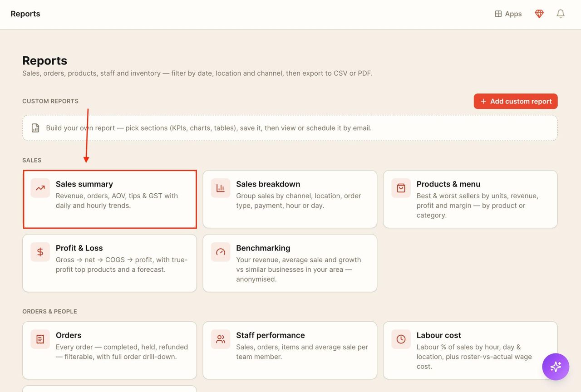Click the 'Reports' header bar title
581x392 pixels.
(x=25, y=14)
